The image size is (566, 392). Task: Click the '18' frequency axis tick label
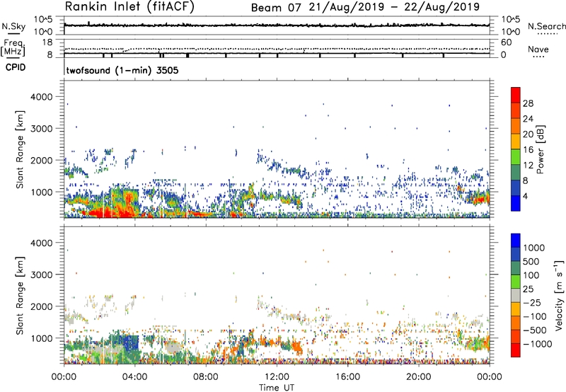[x=47, y=42]
